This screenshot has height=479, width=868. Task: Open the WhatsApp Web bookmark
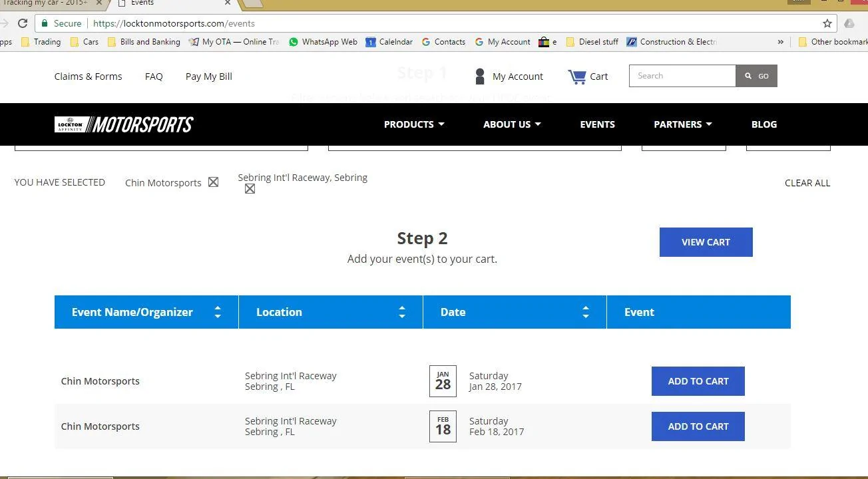coord(324,42)
